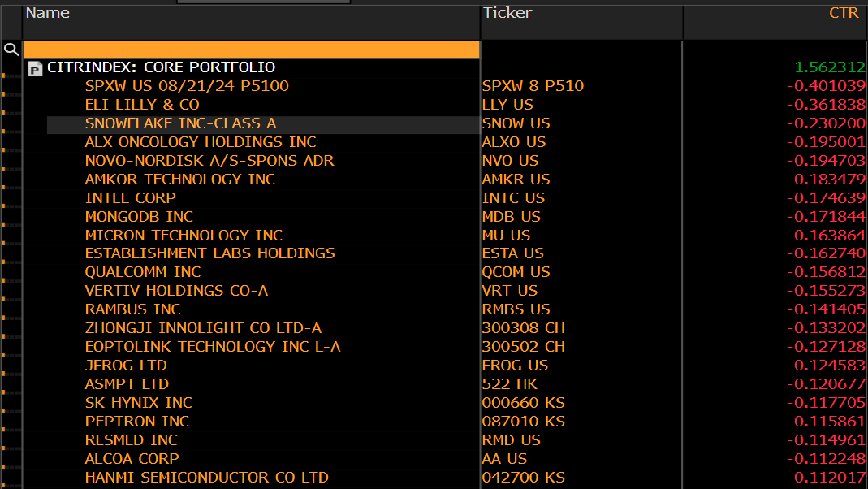The width and height of the screenshot is (868, 489).
Task: Click ticker VRT US
Action: click(509, 291)
